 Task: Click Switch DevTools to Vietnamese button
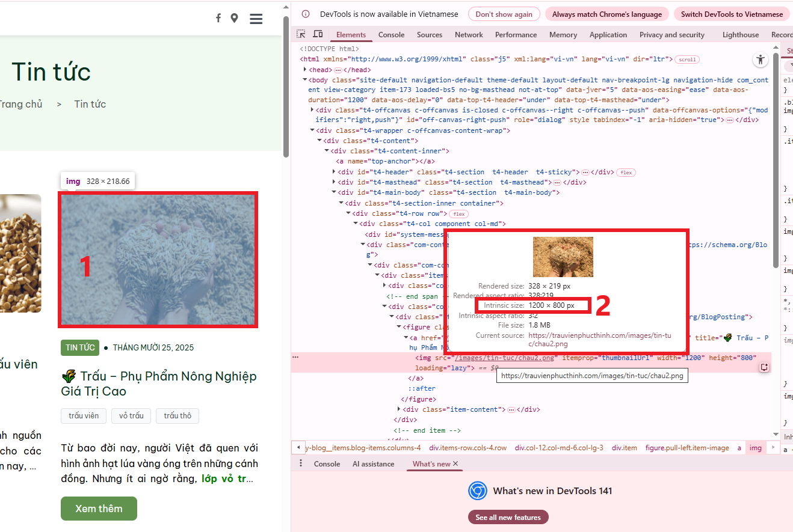(x=732, y=14)
